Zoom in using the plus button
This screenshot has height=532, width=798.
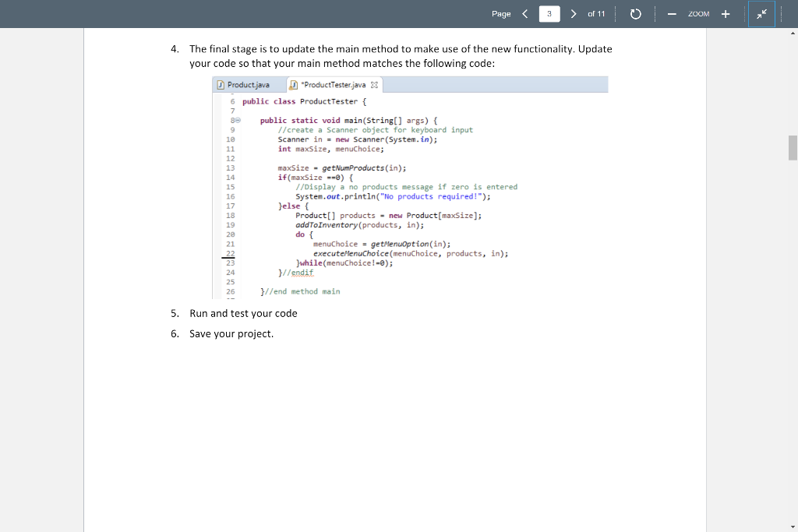coord(726,13)
